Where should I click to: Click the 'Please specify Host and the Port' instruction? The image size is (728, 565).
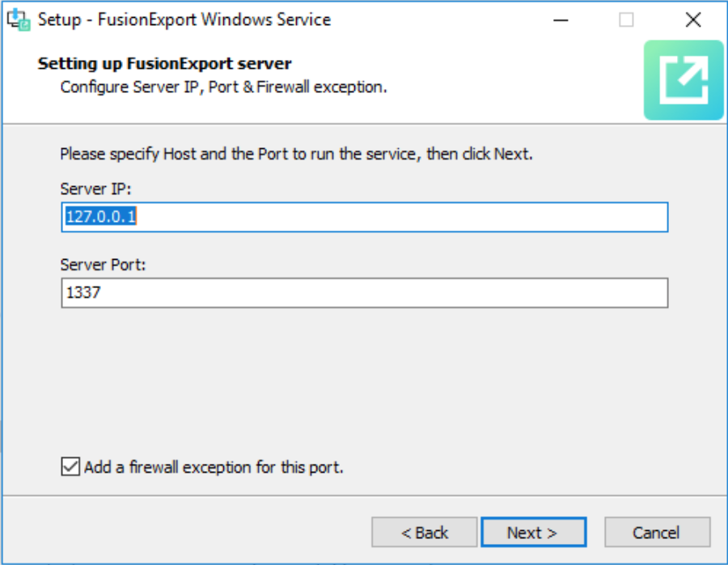tap(296, 154)
